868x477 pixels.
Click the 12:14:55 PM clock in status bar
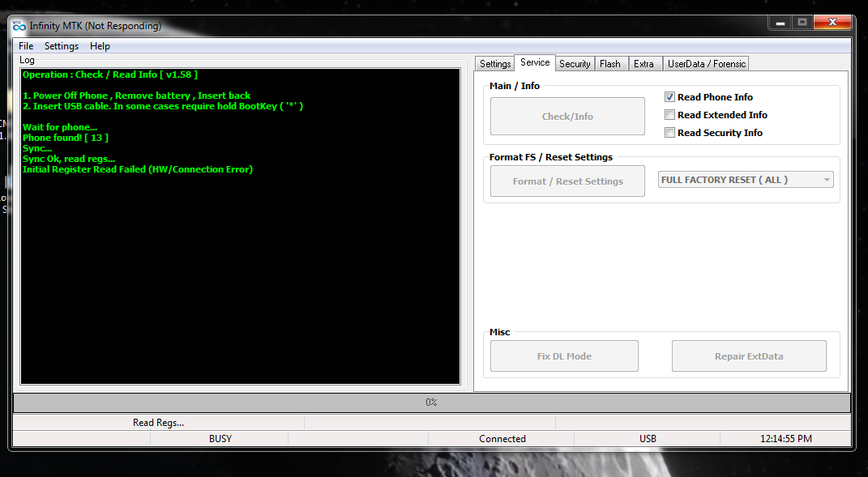pos(786,438)
